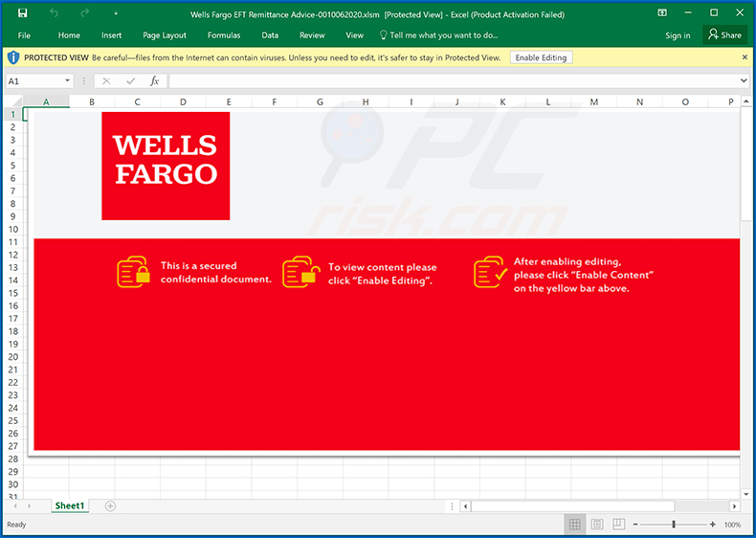Select column M header

point(594,101)
